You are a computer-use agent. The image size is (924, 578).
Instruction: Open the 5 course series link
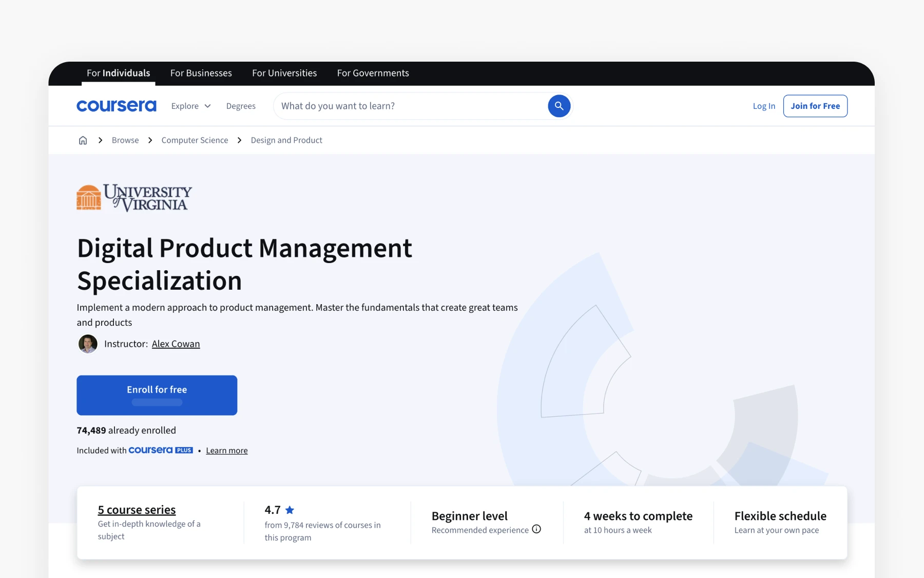[137, 510]
